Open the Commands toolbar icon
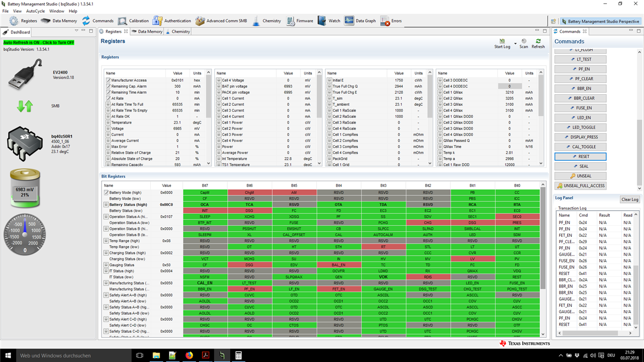The height and width of the screenshot is (362, 644). click(x=97, y=21)
